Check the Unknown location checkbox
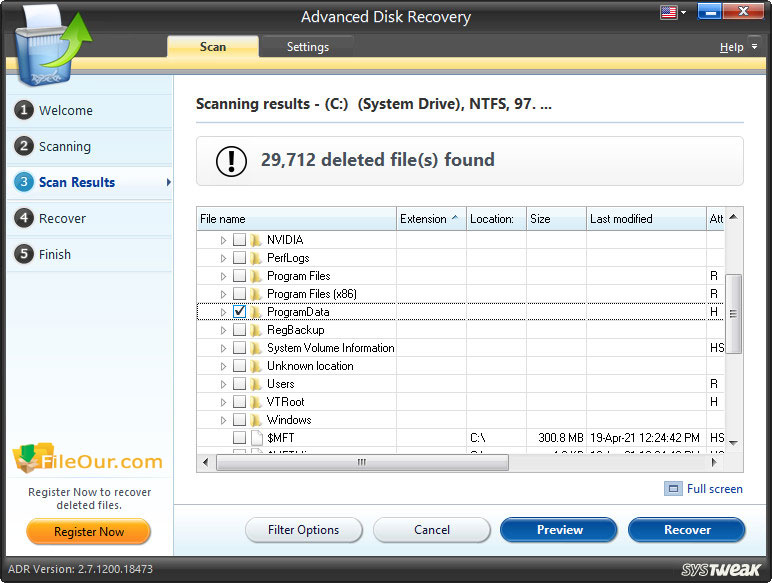The width and height of the screenshot is (772, 583). click(x=239, y=366)
